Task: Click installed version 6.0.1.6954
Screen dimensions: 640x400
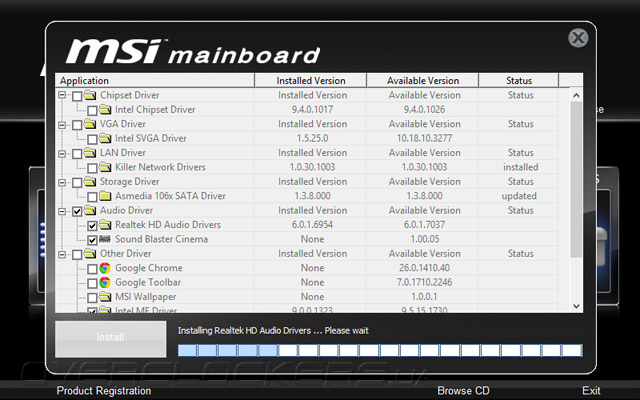Action: pyautogui.click(x=312, y=224)
